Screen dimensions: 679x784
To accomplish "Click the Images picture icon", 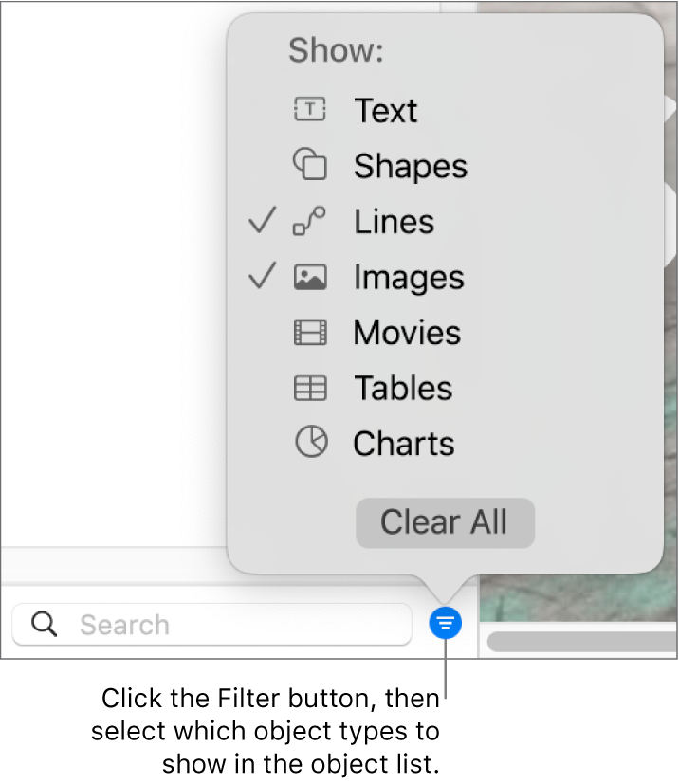I will (310, 277).
